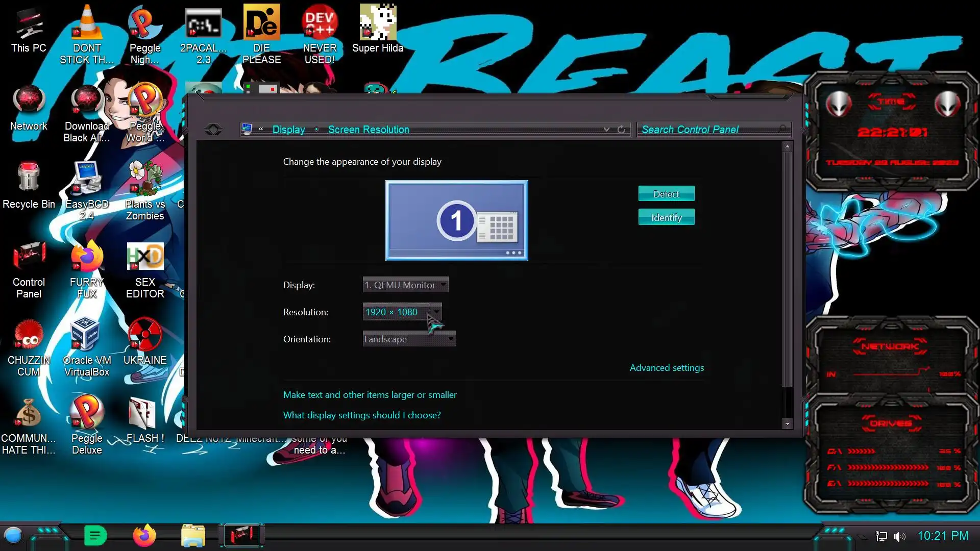
Task: Open address bar history dropdown arrow
Action: 606,130
